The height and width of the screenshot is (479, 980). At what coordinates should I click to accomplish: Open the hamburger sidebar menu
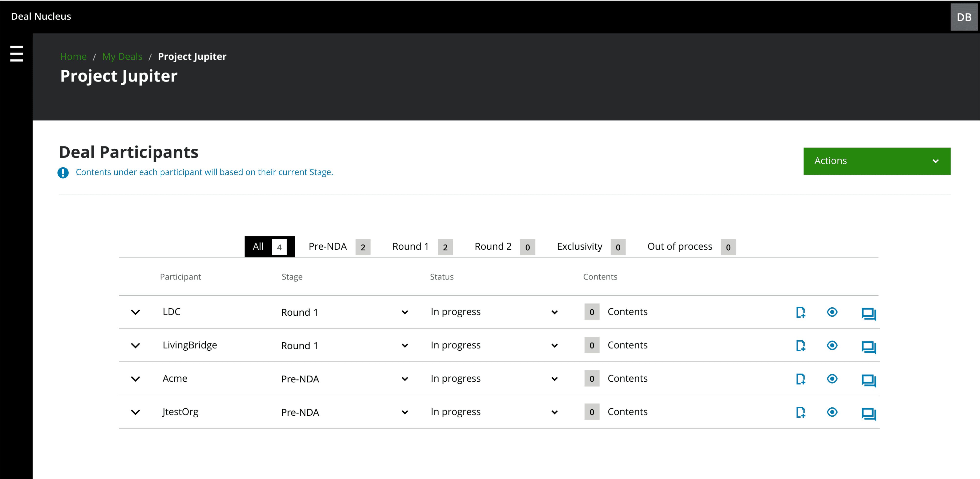(x=16, y=54)
